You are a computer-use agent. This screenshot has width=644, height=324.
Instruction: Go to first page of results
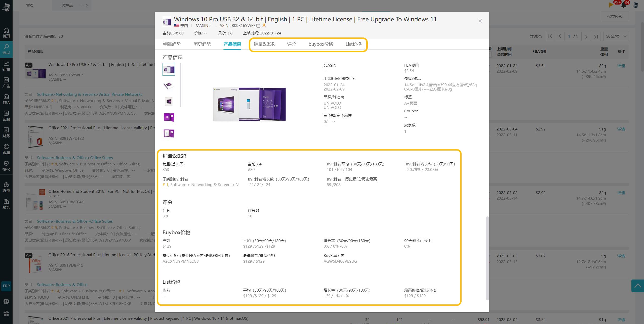pos(550,36)
